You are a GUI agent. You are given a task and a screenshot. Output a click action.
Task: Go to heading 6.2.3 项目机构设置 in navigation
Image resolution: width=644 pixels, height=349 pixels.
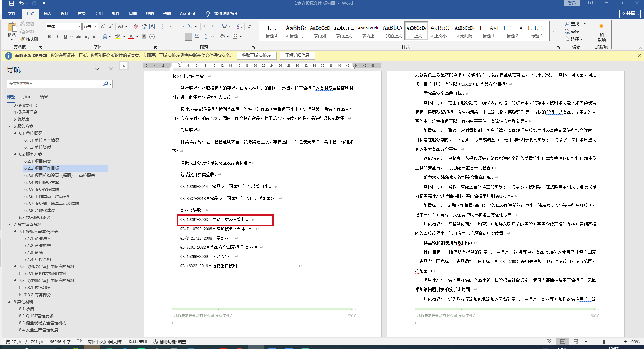60,175
